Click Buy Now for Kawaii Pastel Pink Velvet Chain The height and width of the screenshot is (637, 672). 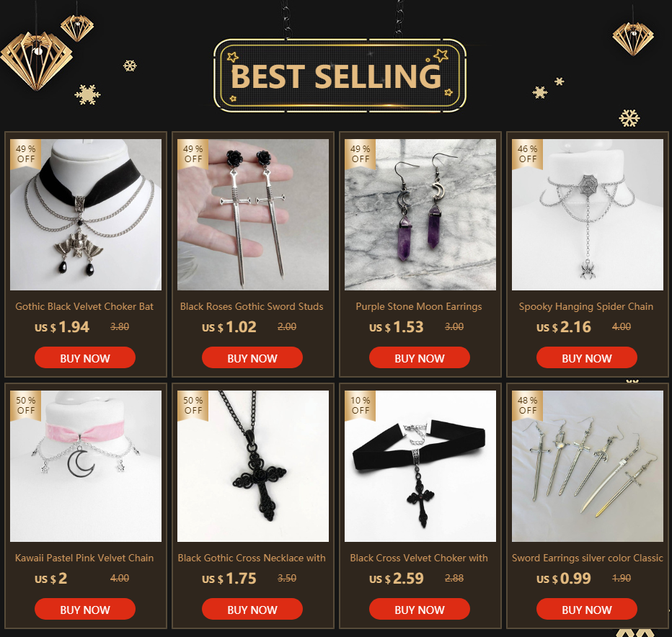tap(85, 609)
